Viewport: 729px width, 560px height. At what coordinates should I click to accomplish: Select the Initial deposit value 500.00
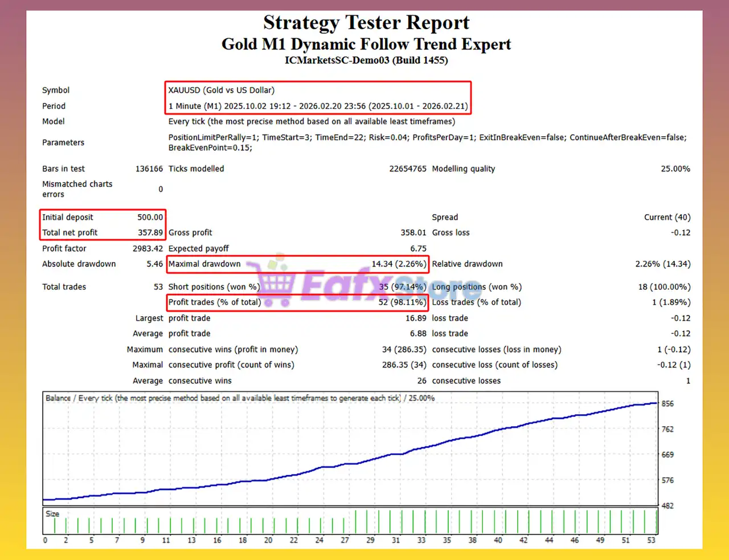point(150,217)
